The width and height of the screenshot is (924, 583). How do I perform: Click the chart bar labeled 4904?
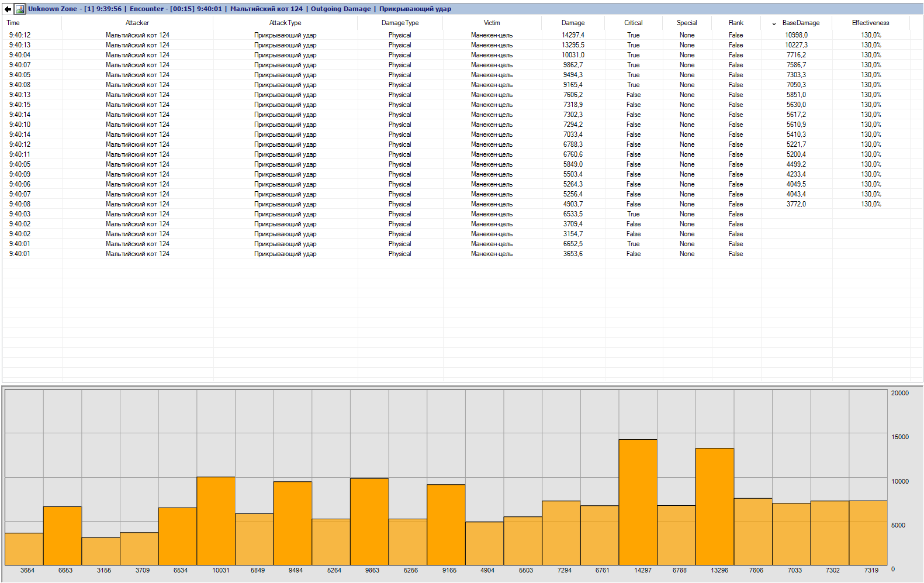coord(485,543)
